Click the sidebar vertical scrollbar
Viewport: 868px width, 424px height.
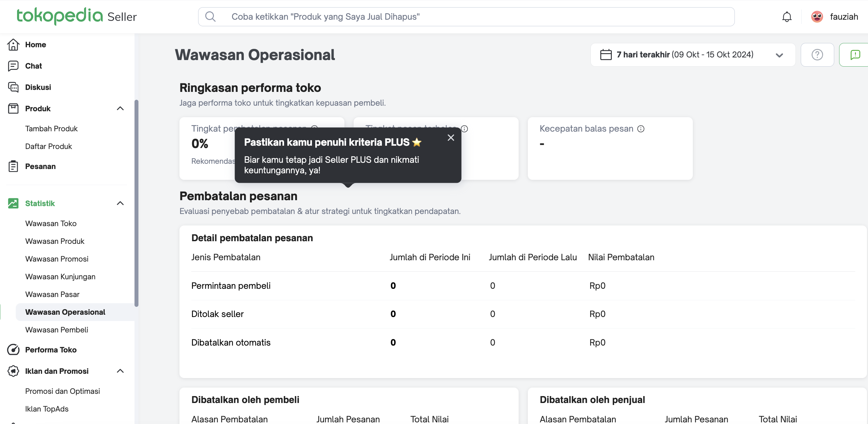pyautogui.click(x=136, y=202)
